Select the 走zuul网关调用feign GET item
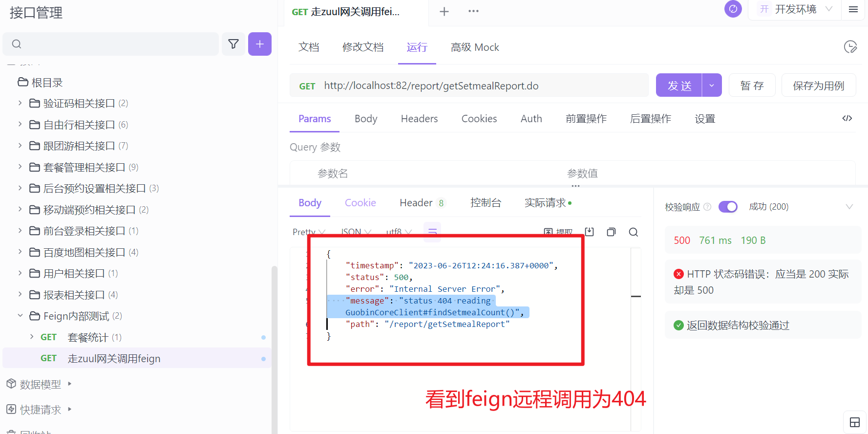The height and width of the screenshot is (434, 868). (137, 358)
